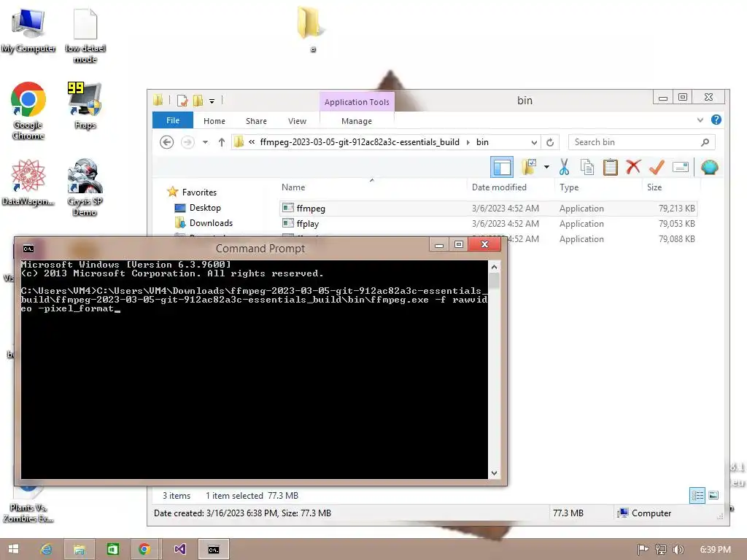Toggle the navigation pane toolbar button
The image size is (747, 560).
(502, 167)
